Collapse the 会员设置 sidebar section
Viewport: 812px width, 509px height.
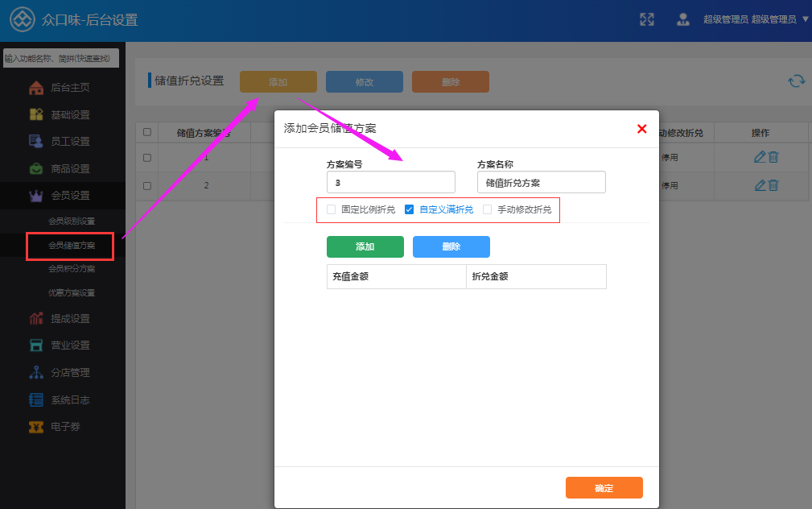(69, 195)
